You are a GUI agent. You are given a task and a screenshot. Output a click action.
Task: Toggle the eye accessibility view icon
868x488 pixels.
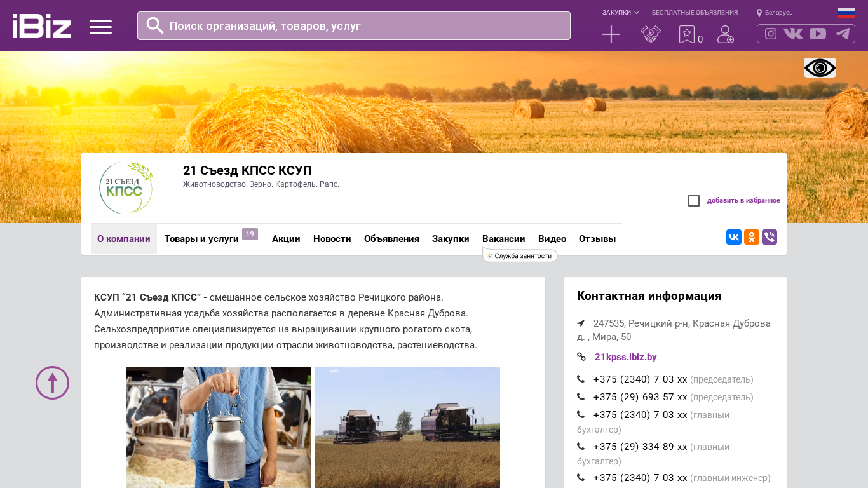(x=820, y=67)
